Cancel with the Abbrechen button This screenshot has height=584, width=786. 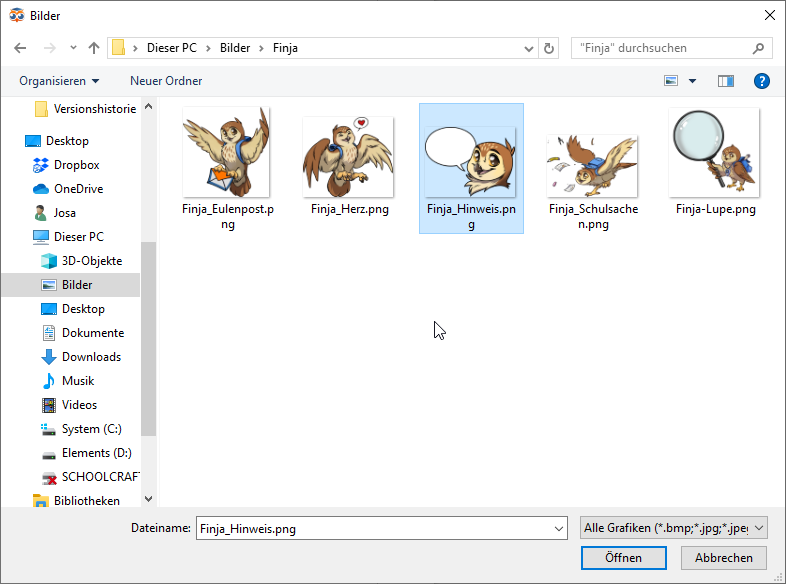pyautogui.click(x=724, y=558)
